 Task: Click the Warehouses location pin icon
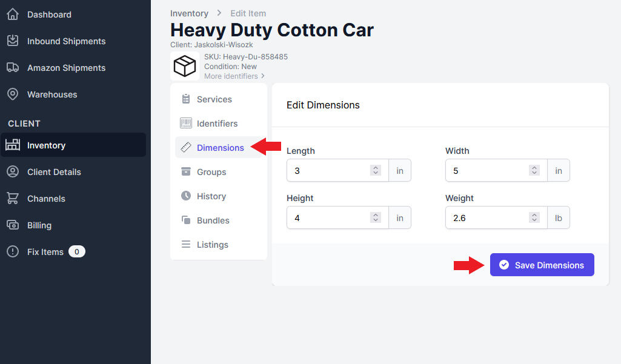13,94
